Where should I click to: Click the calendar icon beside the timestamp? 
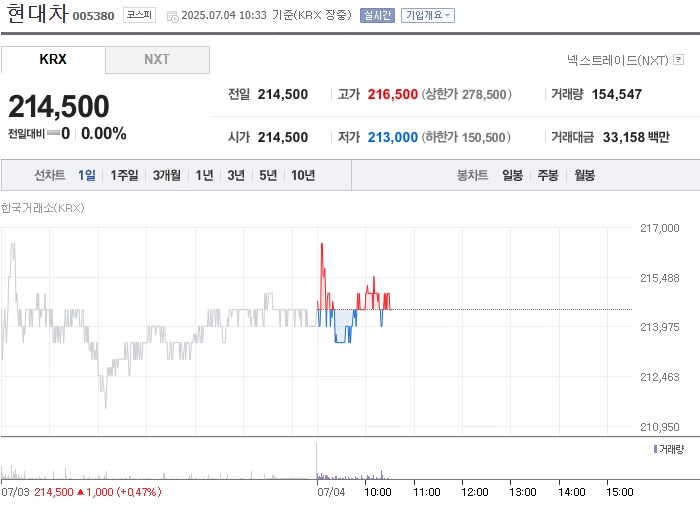click(172, 17)
